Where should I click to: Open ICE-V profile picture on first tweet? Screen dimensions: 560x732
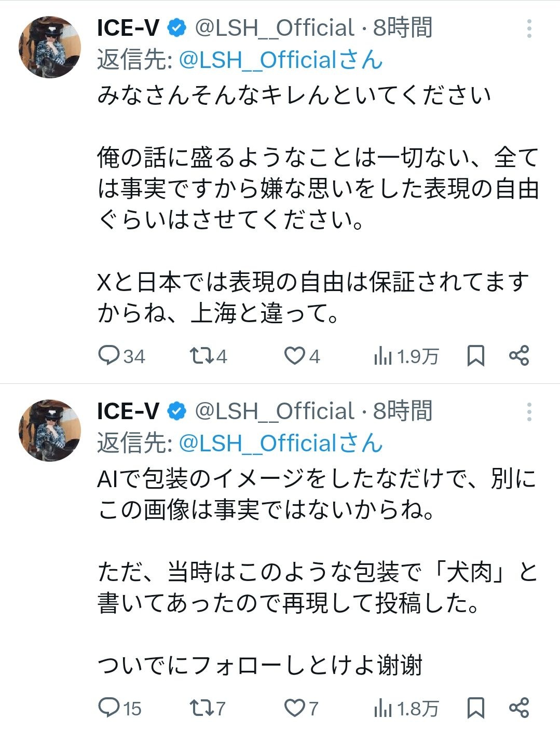(x=50, y=47)
